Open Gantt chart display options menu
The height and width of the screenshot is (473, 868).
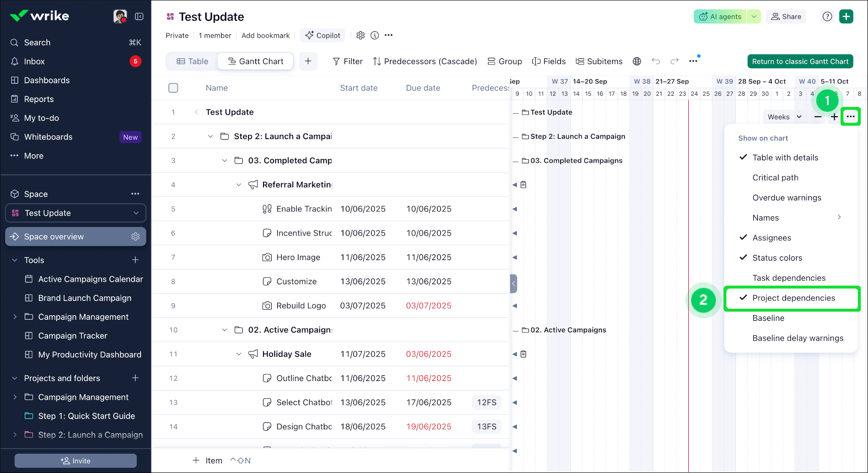pos(851,117)
